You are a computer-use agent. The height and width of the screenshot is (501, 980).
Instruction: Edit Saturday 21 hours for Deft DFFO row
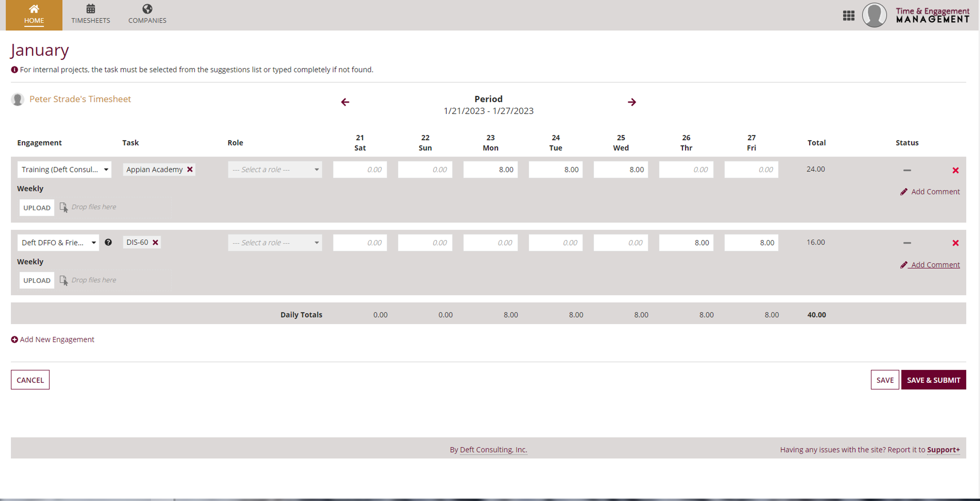360,242
